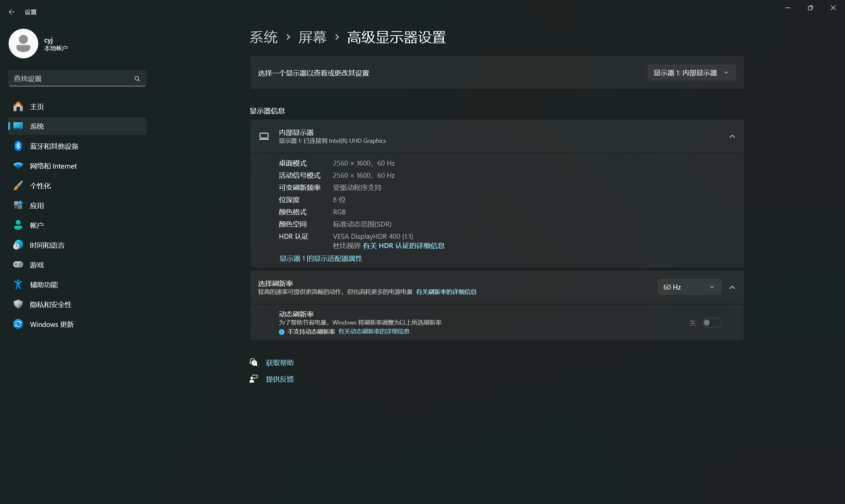This screenshot has height=504, width=845.
Task: Click the back arrow icon
Action: tap(12, 12)
